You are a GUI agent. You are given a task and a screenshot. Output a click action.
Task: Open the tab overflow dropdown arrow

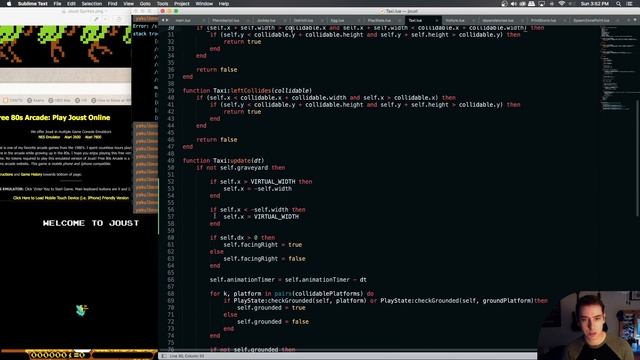[636, 20]
